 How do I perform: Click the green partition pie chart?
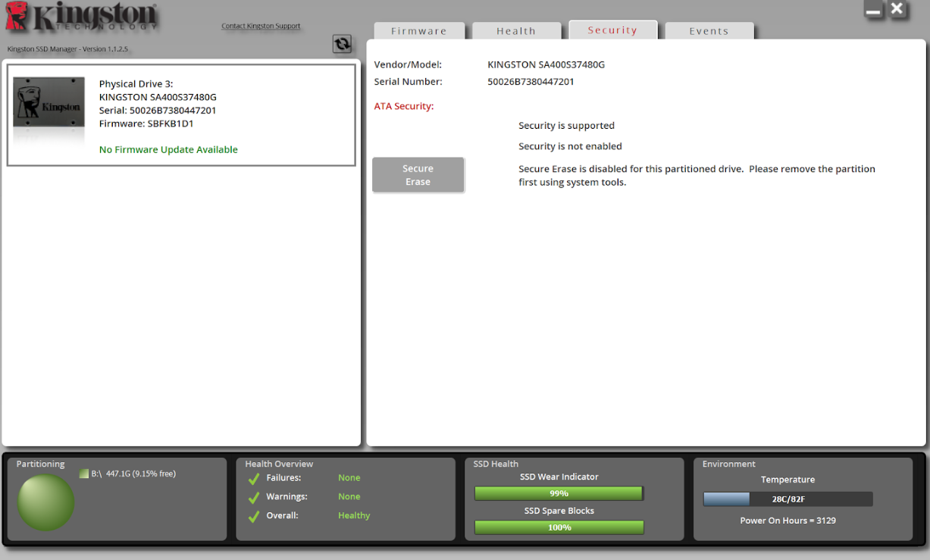(46, 502)
